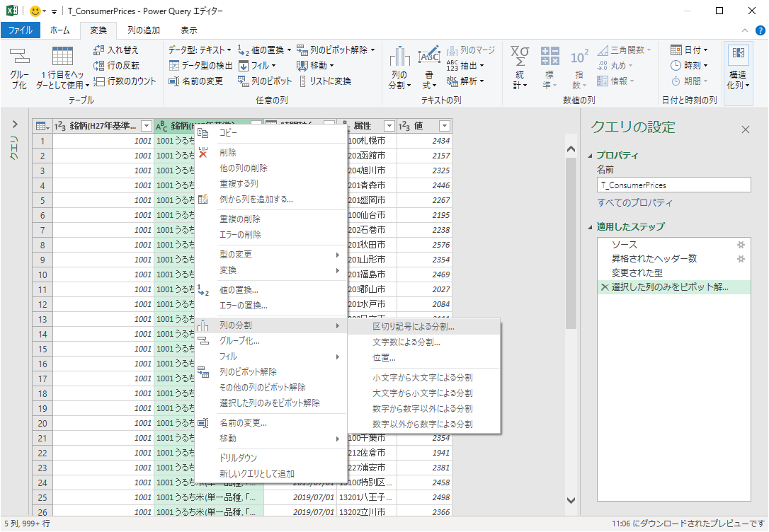Click the すべてのプロパティ link
The height and width of the screenshot is (532, 769).
[635, 203]
